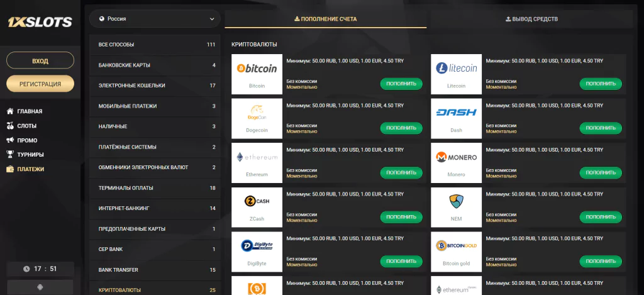Screen dimensions: 644x295
Task: Click Пополнить button for Ethereum
Action: 401,172
